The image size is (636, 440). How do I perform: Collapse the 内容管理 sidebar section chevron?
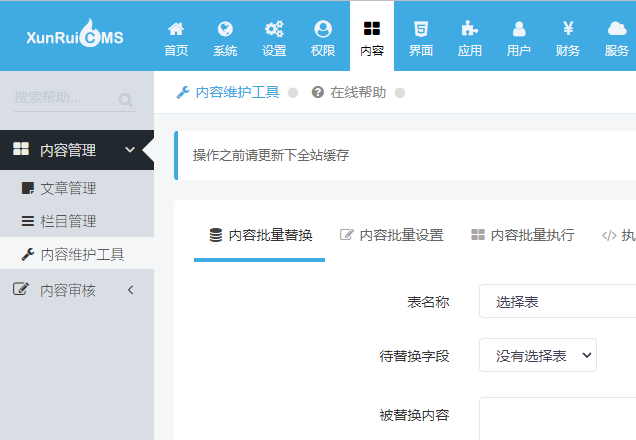coord(130,150)
